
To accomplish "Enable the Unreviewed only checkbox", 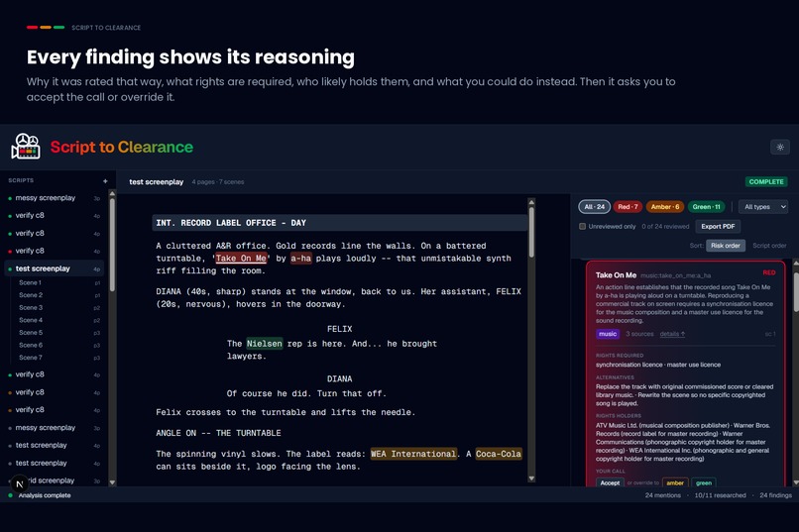I will pos(582,226).
